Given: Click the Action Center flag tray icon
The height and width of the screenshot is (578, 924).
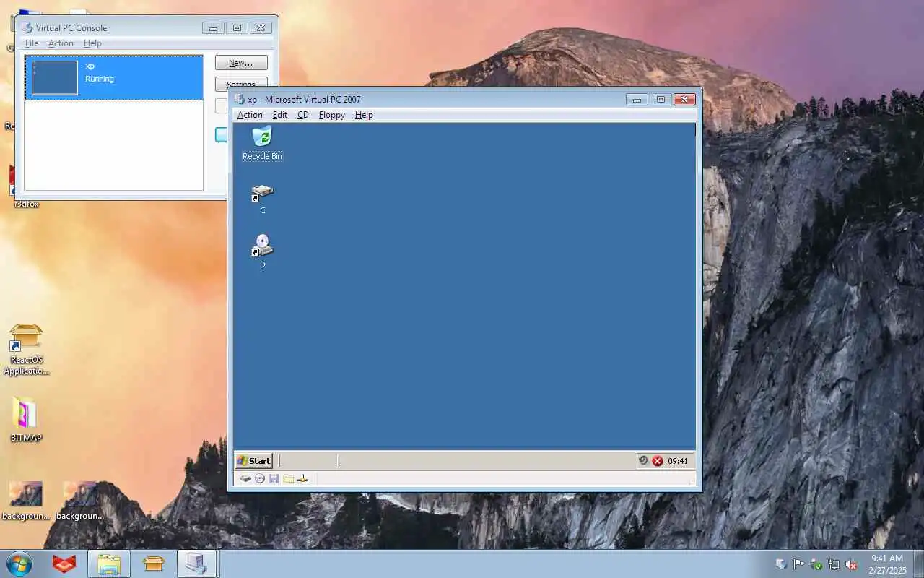Looking at the screenshot, I should 798,564.
